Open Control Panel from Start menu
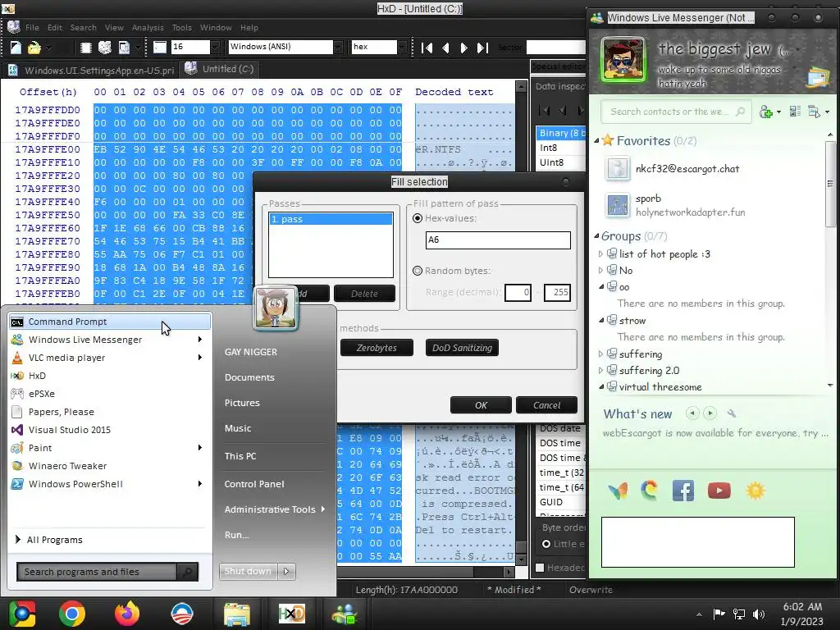The height and width of the screenshot is (630, 840). (x=254, y=484)
